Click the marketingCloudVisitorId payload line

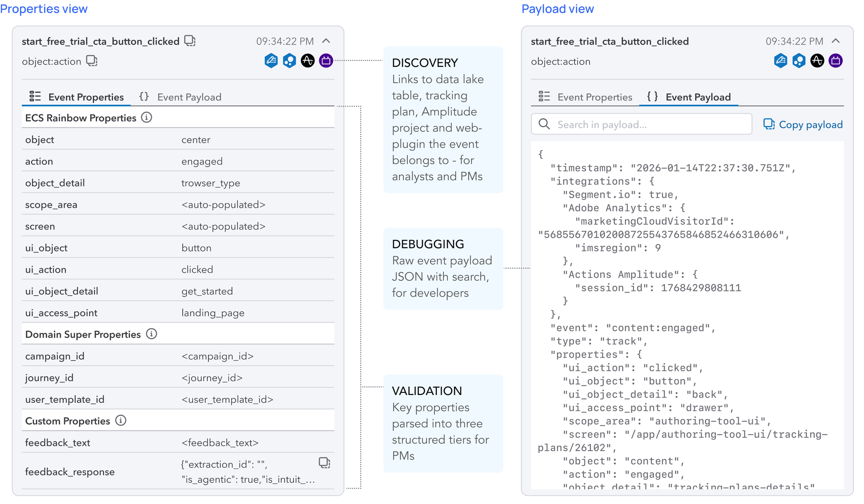pos(663,228)
